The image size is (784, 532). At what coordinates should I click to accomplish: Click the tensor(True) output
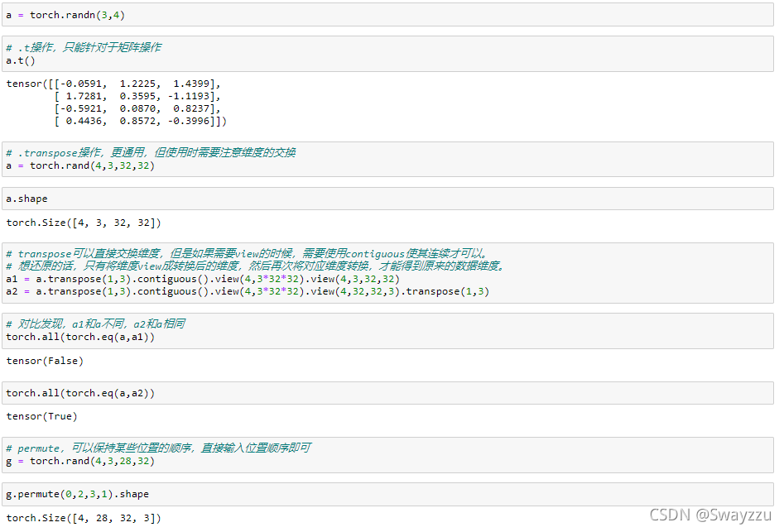[41, 416]
